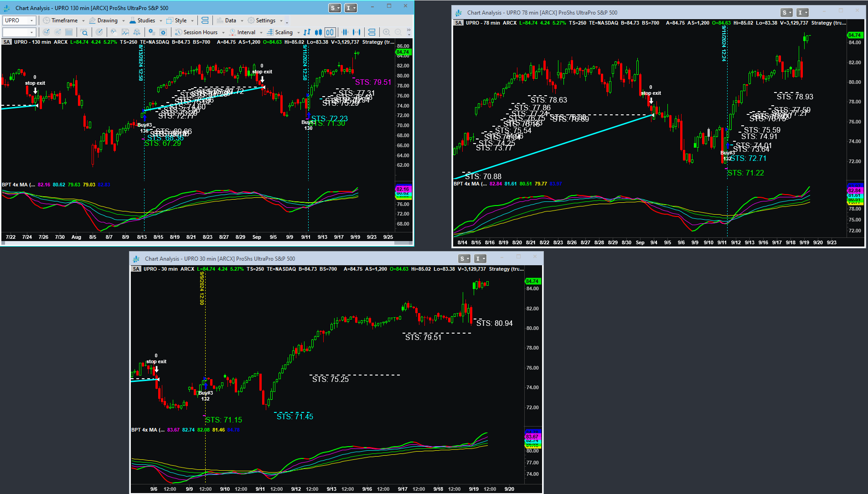This screenshot has width=868, height=494.
Task: Click the zoom out magnifier icon
Action: coord(398,32)
